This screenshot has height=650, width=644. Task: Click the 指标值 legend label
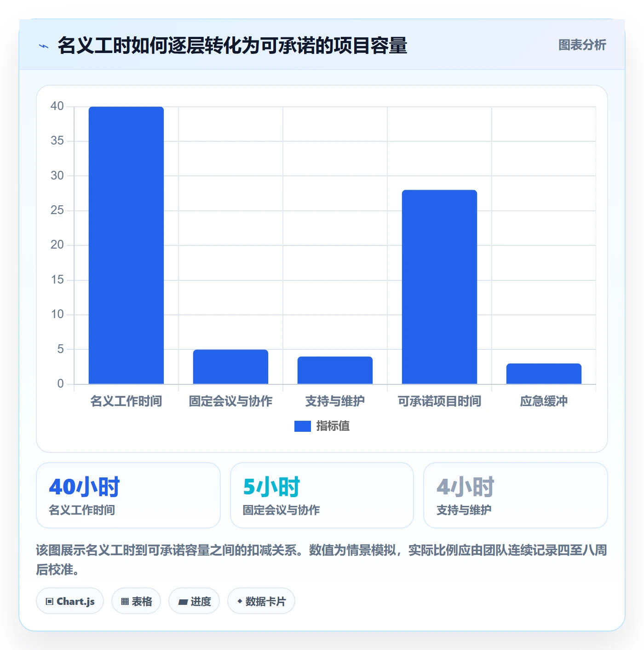pos(333,426)
